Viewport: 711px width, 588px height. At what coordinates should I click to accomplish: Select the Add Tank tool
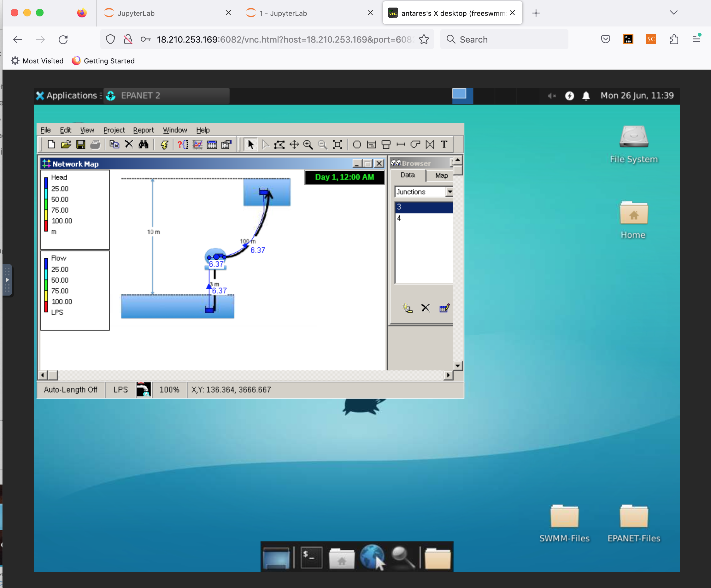coord(386,144)
